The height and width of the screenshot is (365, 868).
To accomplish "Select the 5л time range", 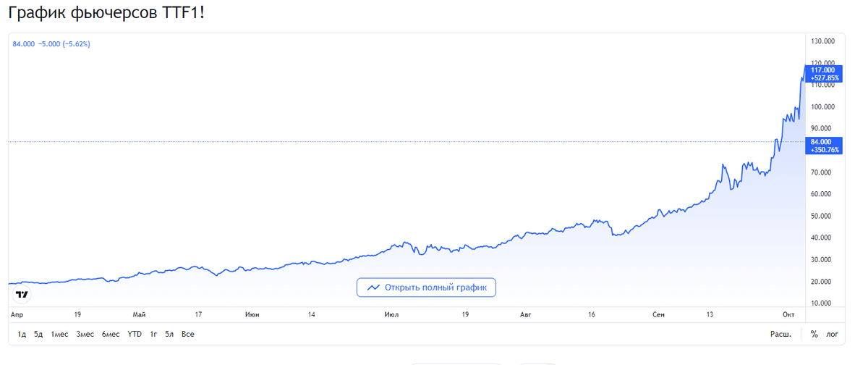I will click(x=169, y=335).
